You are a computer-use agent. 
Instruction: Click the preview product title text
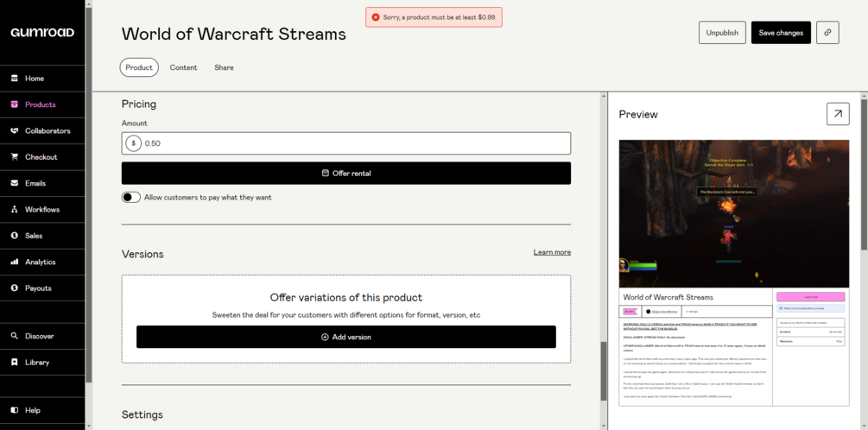668,297
